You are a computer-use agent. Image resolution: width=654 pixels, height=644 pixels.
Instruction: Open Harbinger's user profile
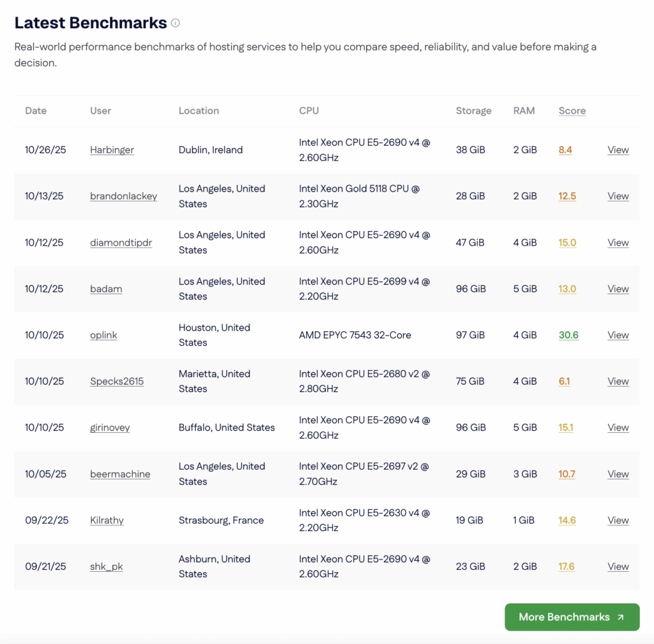[x=112, y=149]
